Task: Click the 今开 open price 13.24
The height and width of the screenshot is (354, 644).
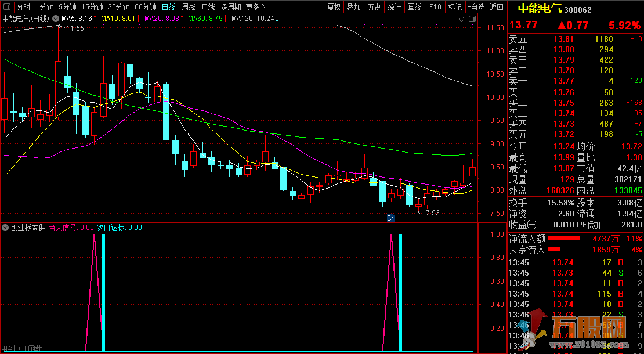Action: [x=564, y=147]
